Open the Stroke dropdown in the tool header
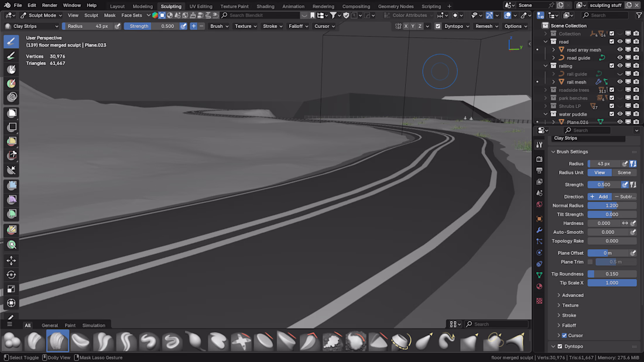The height and width of the screenshot is (362, 644). pos(272,26)
